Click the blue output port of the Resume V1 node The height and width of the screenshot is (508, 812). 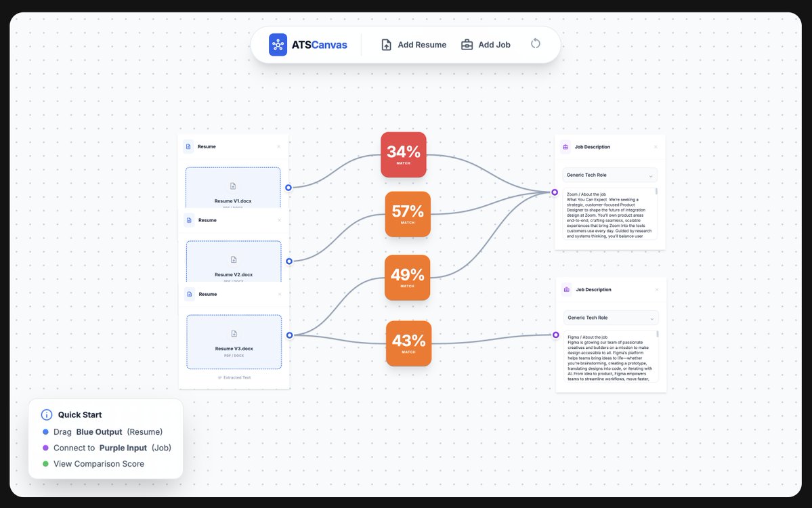click(x=288, y=188)
